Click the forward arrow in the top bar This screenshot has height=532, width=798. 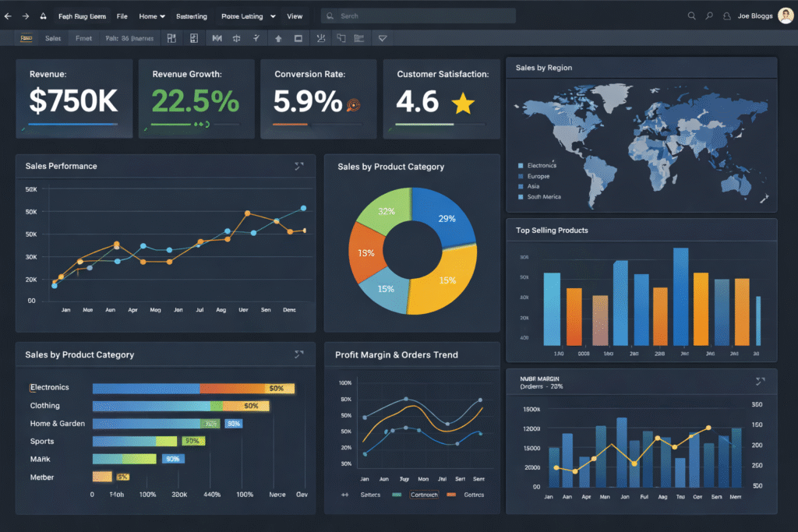[26, 16]
